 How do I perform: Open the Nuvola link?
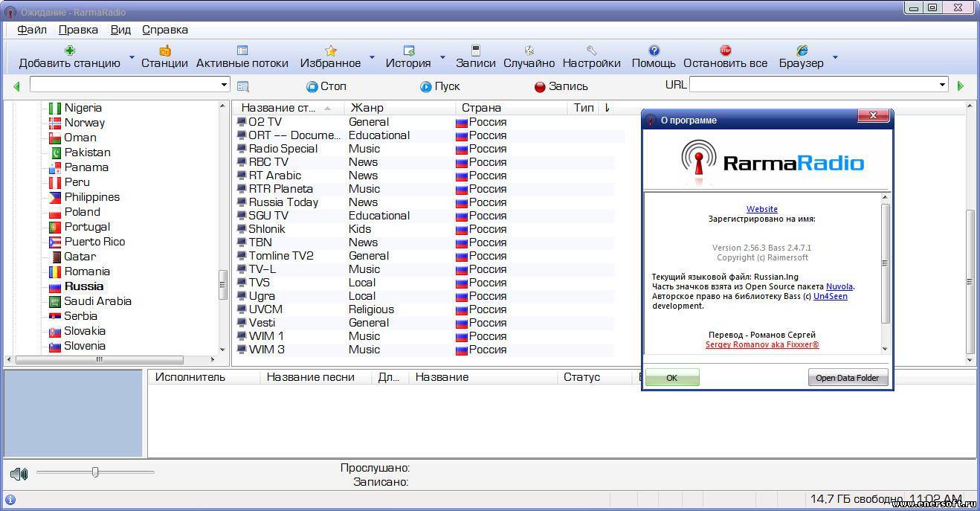click(839, 286)
